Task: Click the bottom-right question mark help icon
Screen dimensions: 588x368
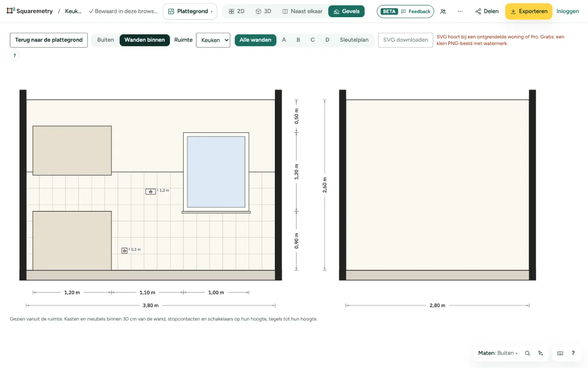Action: click(573, 353)
